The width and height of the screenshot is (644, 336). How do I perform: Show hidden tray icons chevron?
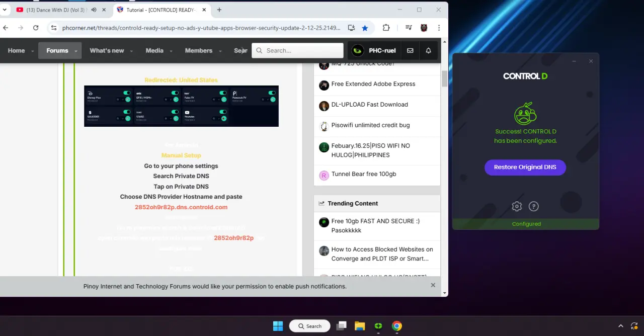click(x=621, y=326)
